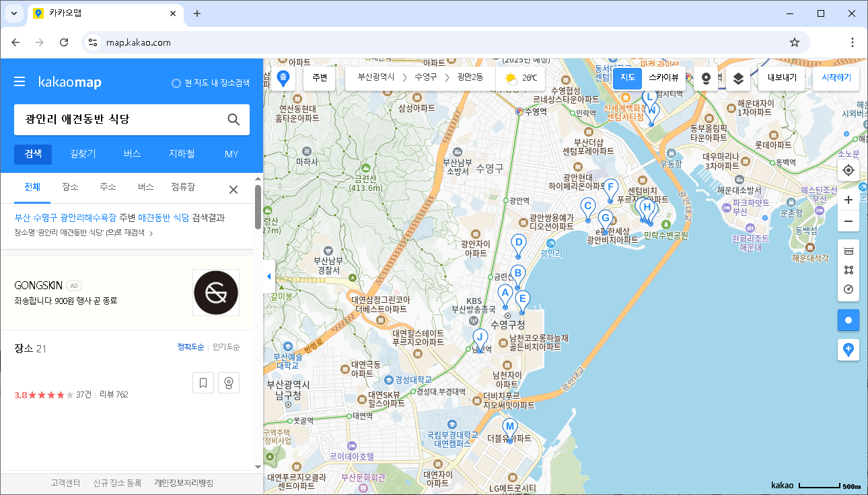Click inside the search input field
Image resolution: width=868 pixels, height=495 pixels.
(x=121, y=119)
